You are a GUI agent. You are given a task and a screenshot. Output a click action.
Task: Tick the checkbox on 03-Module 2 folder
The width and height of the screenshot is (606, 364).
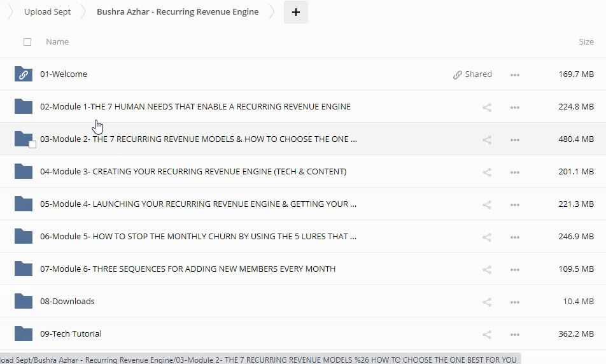32,144
